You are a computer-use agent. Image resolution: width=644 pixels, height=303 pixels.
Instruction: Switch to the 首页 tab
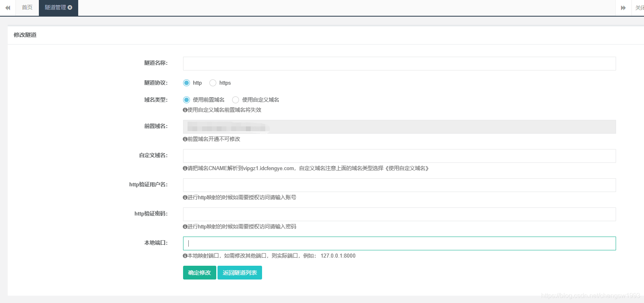point(27,8)
